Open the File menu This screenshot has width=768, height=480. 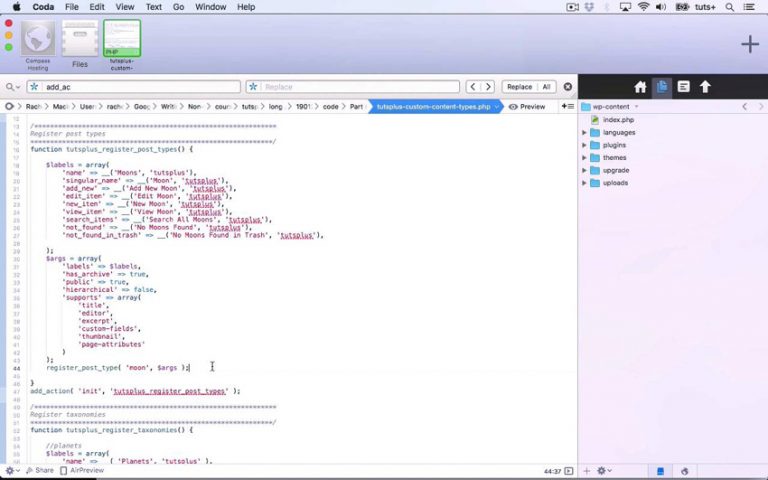(x=72, y=7)
